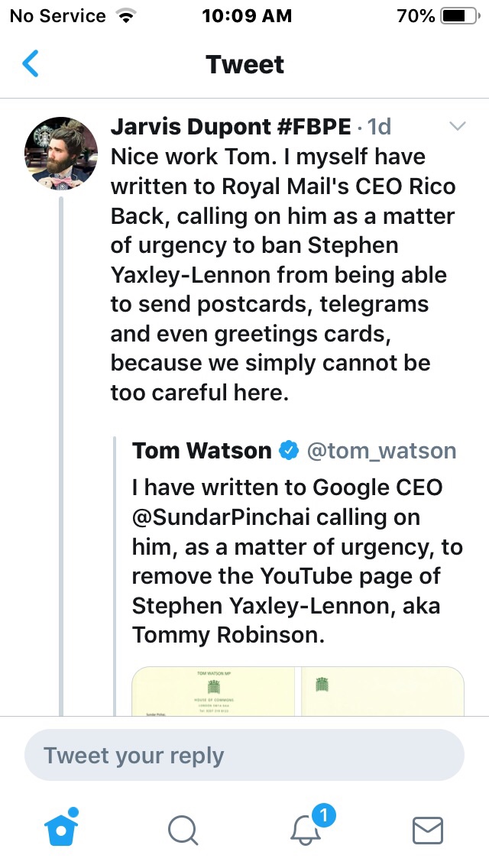Expand the tweet options chevron
The image size is (489, 868).
457,127
